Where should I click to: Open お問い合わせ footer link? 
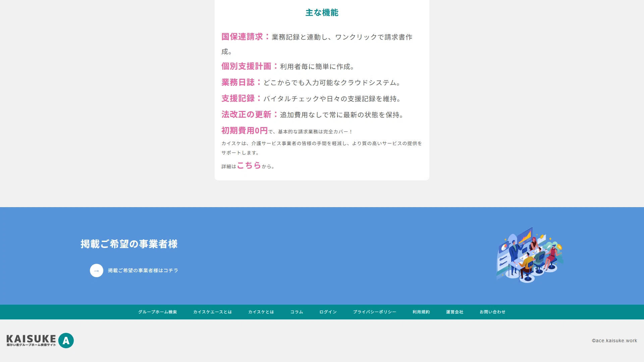[492, 312]
